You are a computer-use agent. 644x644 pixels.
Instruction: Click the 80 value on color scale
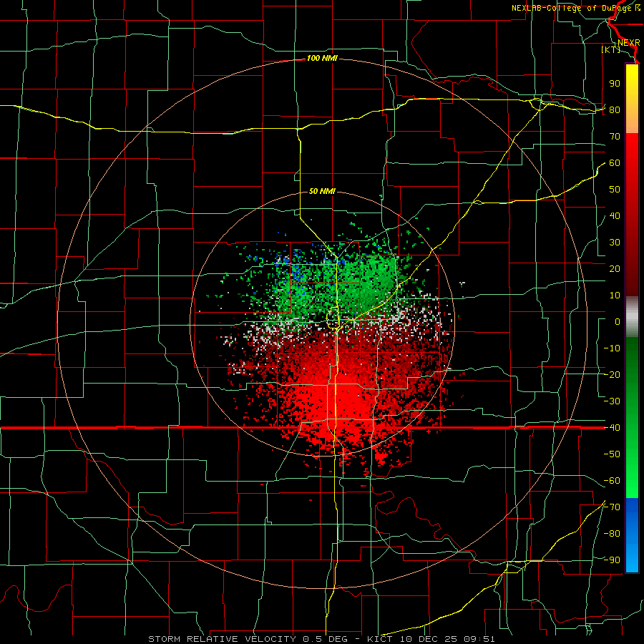615,109
